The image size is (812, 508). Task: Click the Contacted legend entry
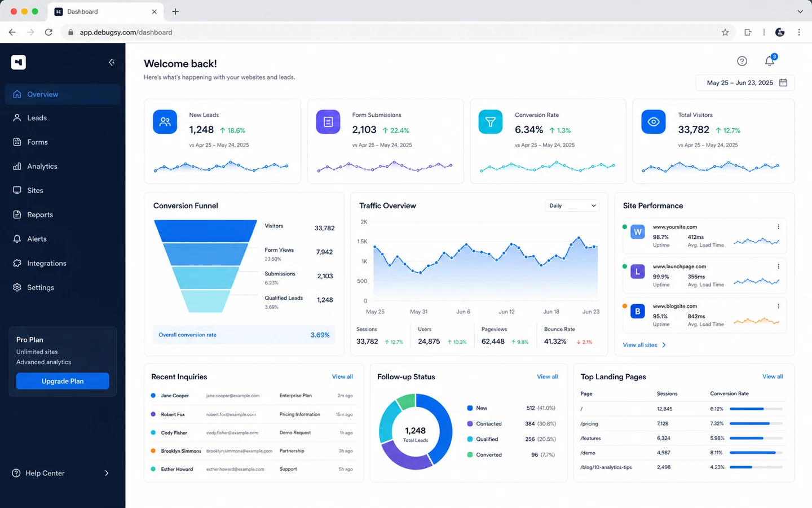(512, 423)
